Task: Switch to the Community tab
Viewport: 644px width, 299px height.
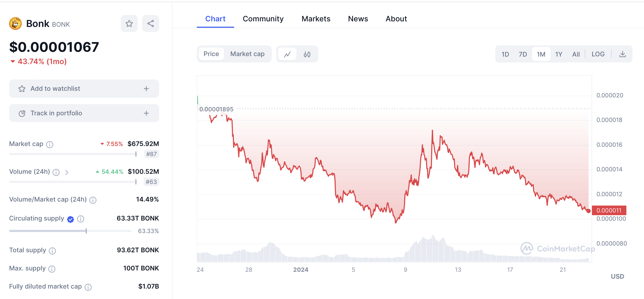Action: click(x=263, y=19)
